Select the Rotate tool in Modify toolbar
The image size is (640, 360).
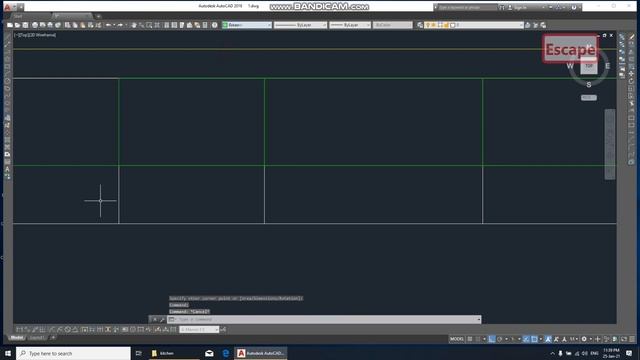tap(631, 81)
